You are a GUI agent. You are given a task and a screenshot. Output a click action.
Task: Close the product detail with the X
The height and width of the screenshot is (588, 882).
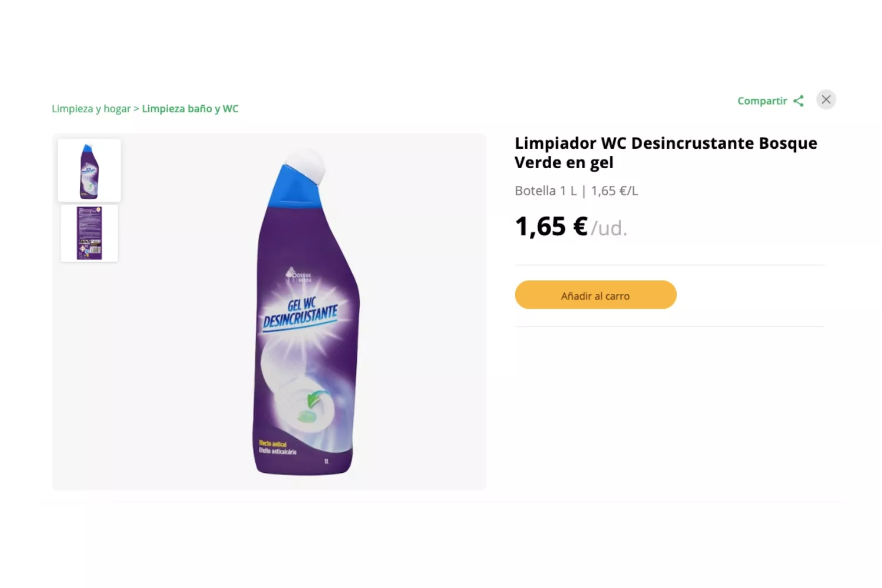click(826, 99)
